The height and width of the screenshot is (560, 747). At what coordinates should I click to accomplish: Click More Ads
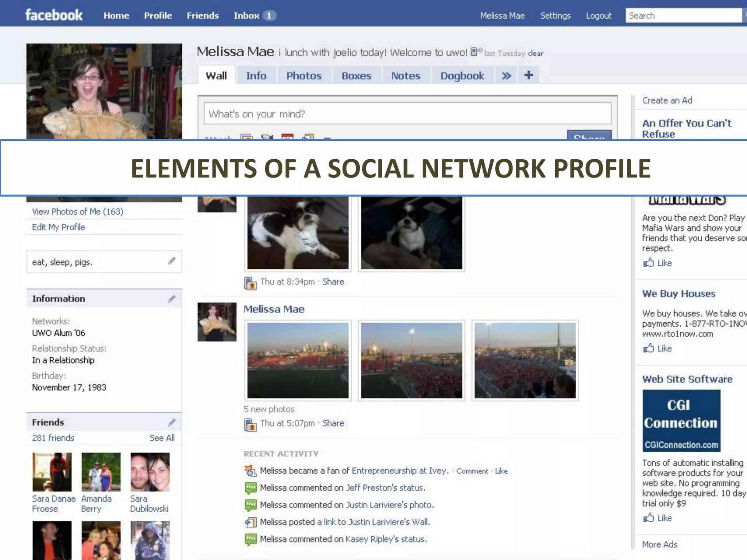click(659, 544)
